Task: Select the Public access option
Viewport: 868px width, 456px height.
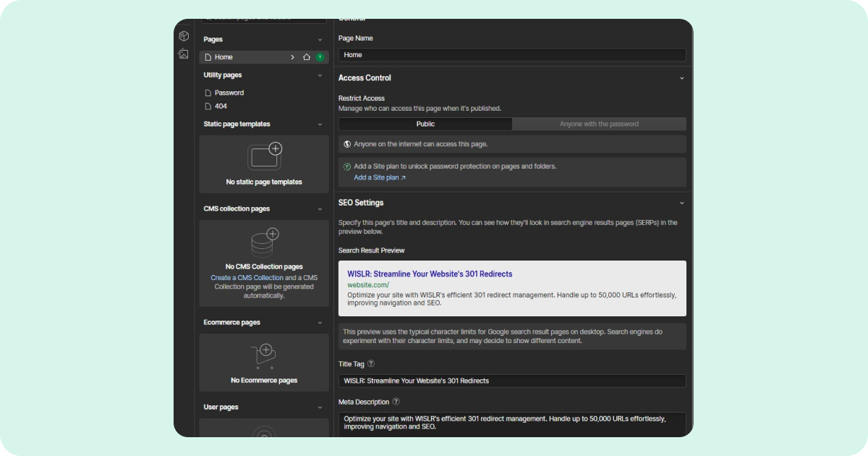Action: (x=425, y=124)
